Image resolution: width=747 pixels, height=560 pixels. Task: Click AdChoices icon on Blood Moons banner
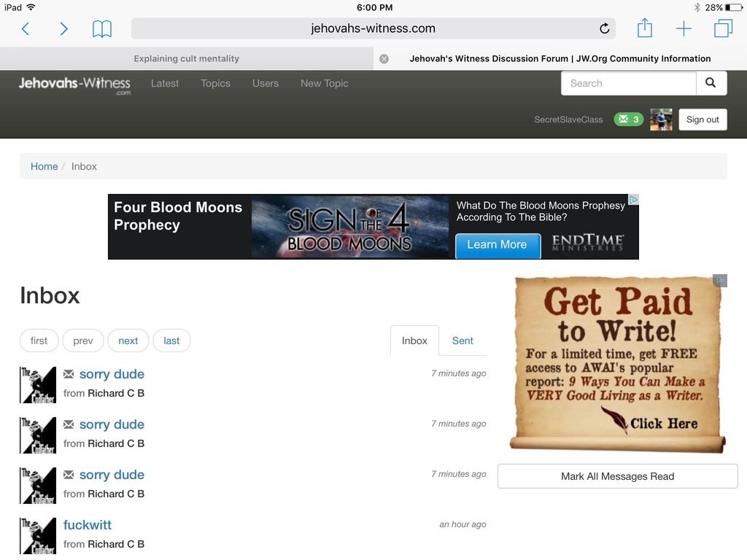coord(633,200)
